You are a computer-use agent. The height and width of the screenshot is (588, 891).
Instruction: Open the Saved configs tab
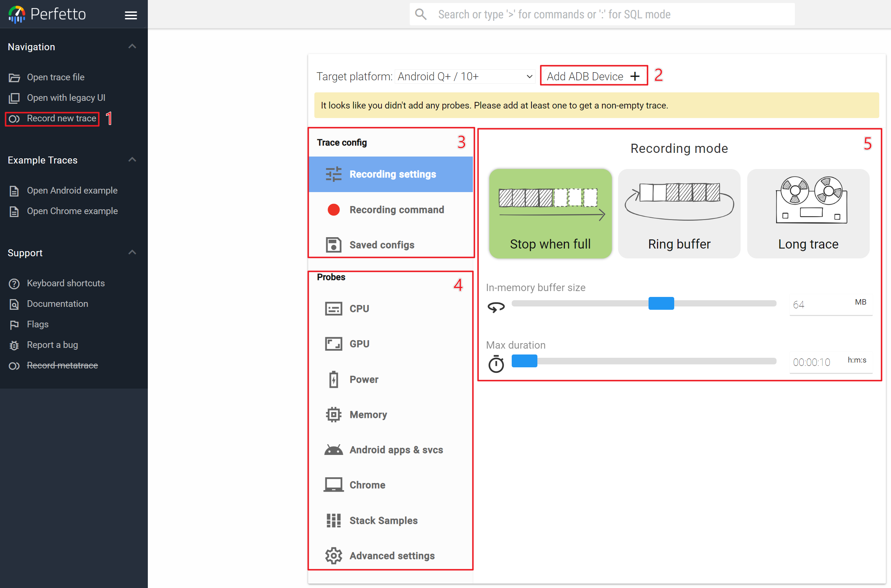click(391, 245)
